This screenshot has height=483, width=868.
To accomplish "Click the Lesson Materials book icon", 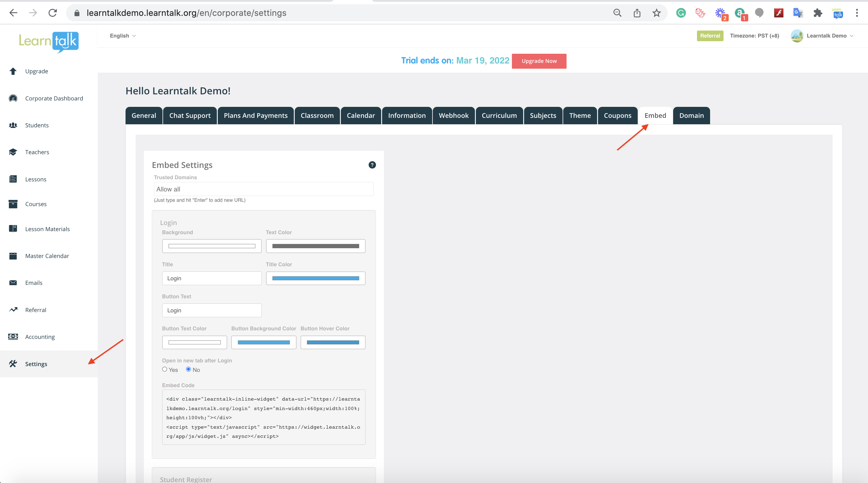I will [13, 229].
